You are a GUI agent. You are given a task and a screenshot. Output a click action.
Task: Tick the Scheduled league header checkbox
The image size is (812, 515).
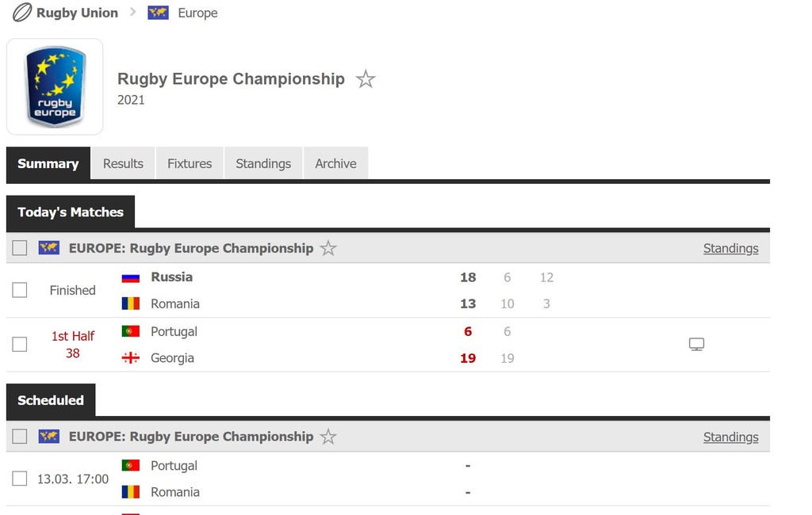click(x=20, y=437)
